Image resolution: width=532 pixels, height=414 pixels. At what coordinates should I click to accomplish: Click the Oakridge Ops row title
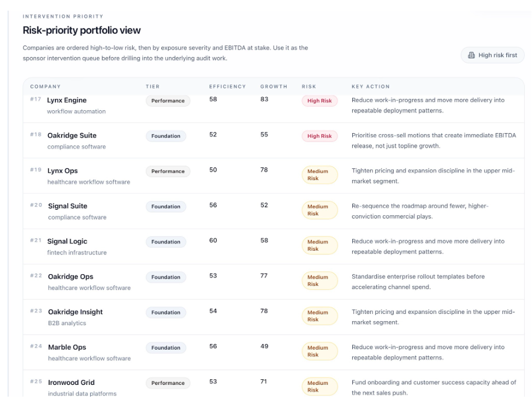pos(71,277)
